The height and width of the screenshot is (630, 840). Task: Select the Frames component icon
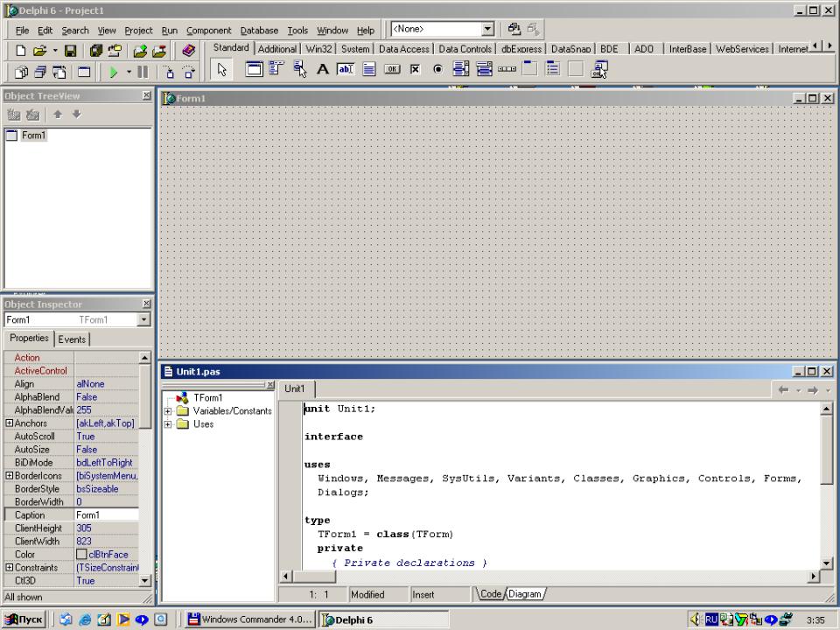(x=254, y=69)
